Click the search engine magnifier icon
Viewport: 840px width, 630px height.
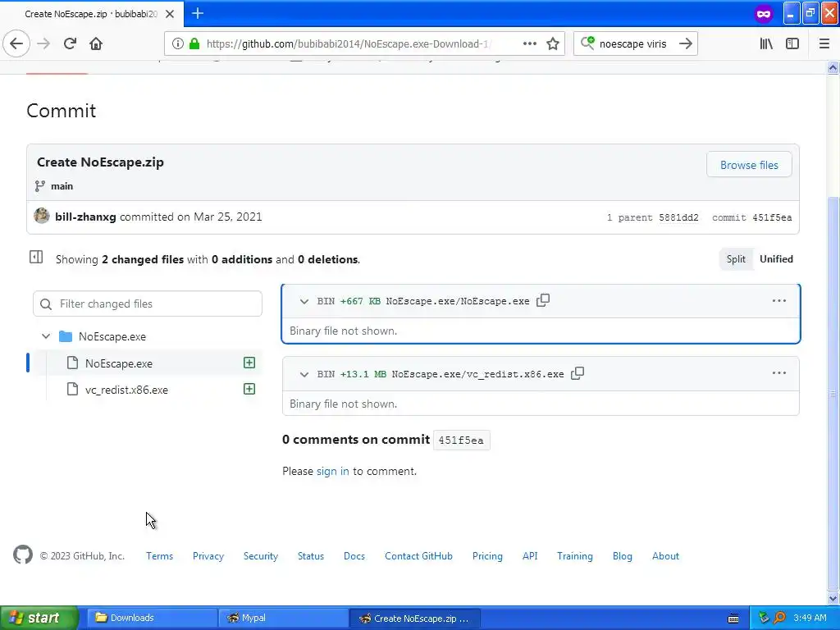tap(587, 43)
